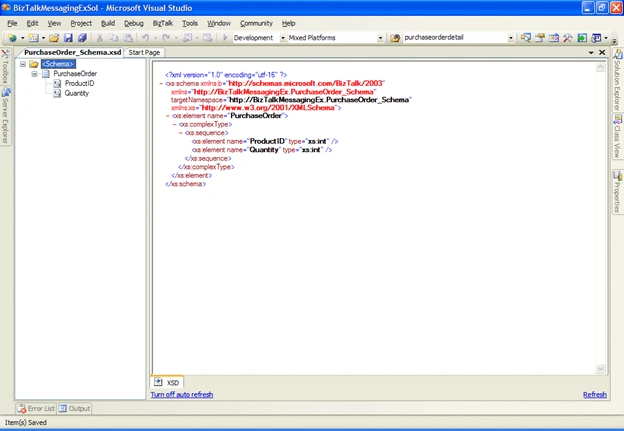Viewport: 624px width, 431px height.
Task: Open the Tools menu
Action: pos(190,23)
